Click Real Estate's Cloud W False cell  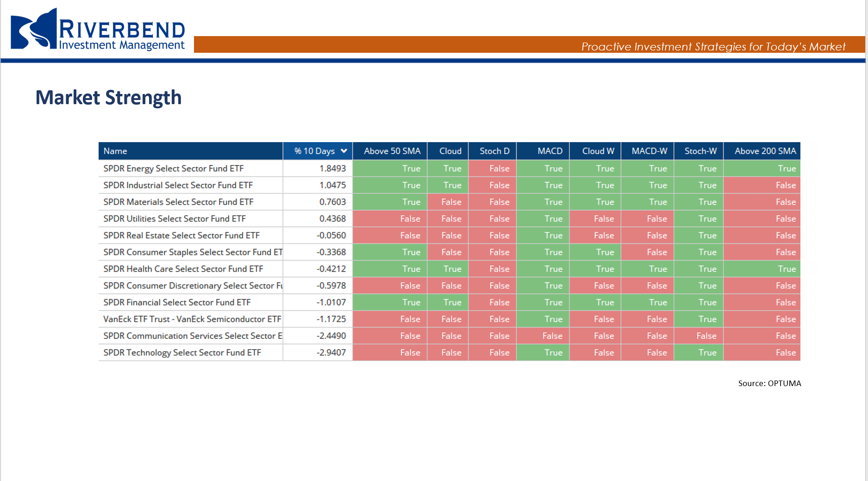595,235
